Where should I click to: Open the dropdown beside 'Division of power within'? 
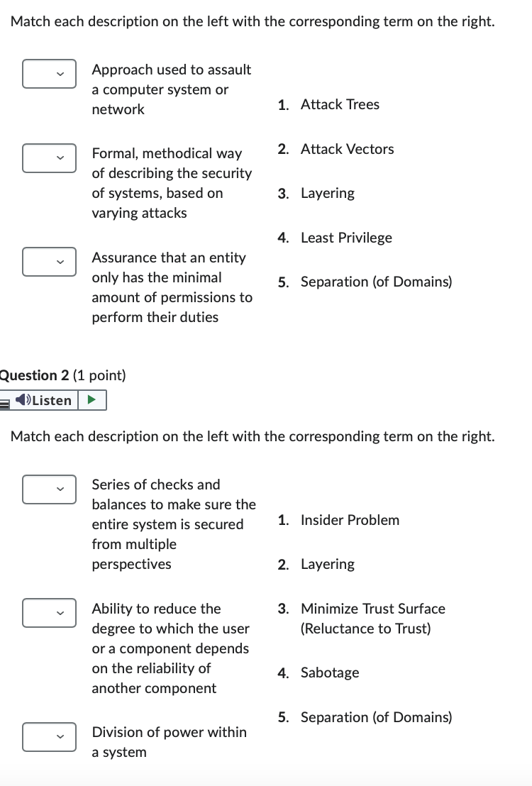point(49,737)
